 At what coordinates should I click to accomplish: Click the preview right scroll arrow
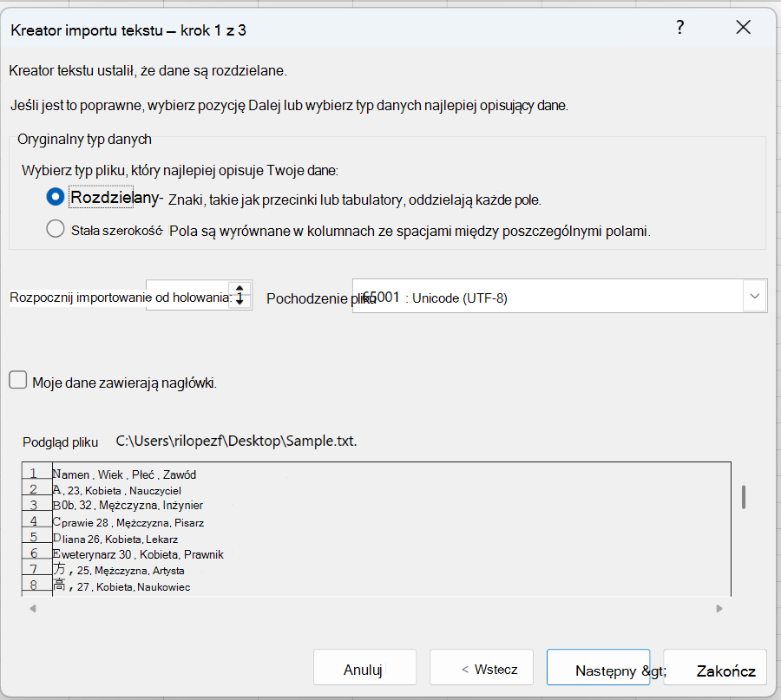719,608
